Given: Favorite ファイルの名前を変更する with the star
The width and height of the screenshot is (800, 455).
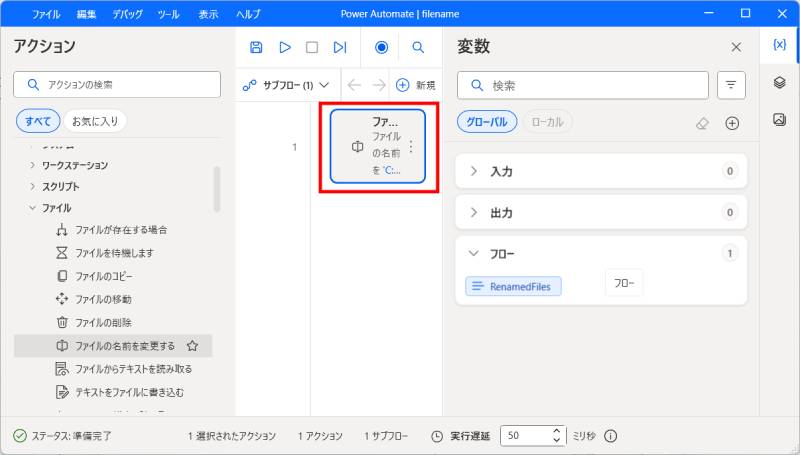Looking at the screenshot, I should pyautogui.click(x=192, y=346).
